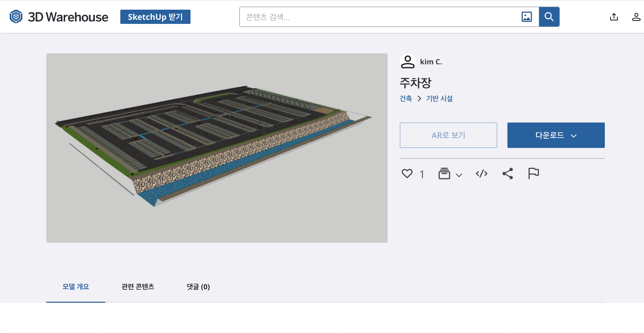Image resolution: width=644 pixels, height=333 pixels.
Task: Click the flag report icon
Action: pos(533,174)
